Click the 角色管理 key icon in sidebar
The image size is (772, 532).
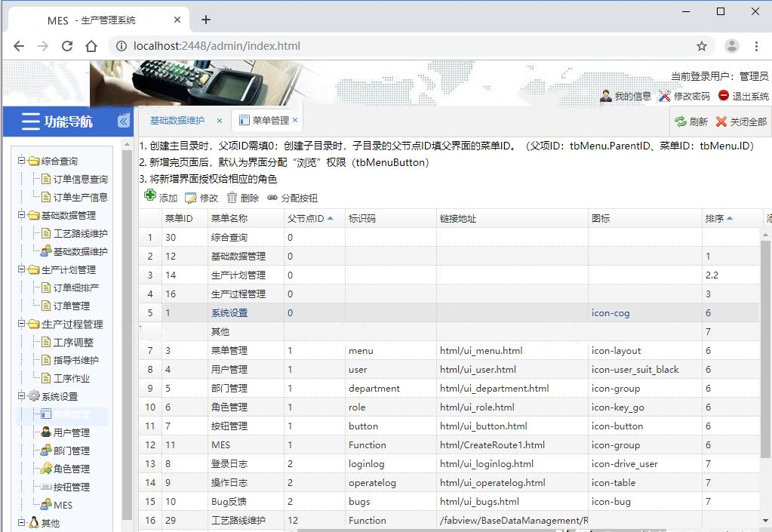(46, 469)
